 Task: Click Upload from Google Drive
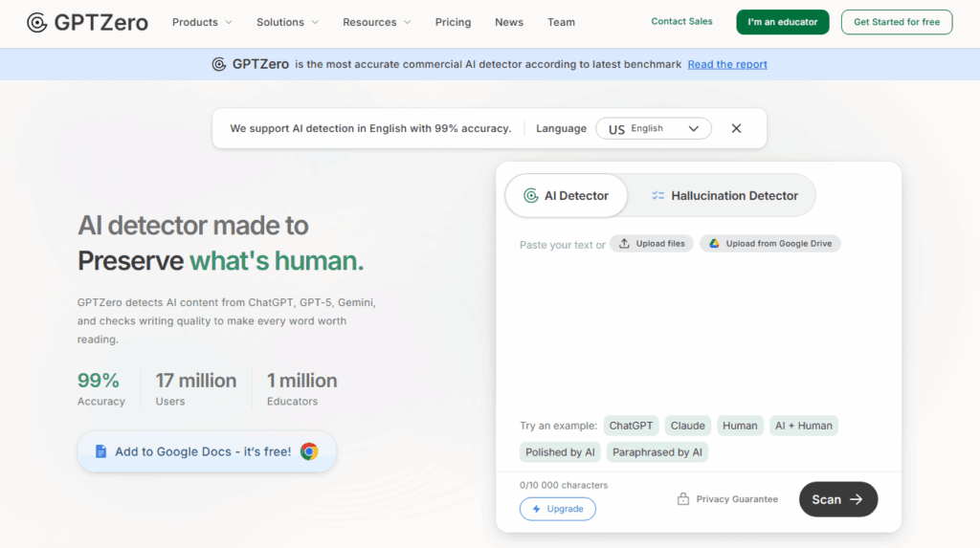tap(770, 244)
